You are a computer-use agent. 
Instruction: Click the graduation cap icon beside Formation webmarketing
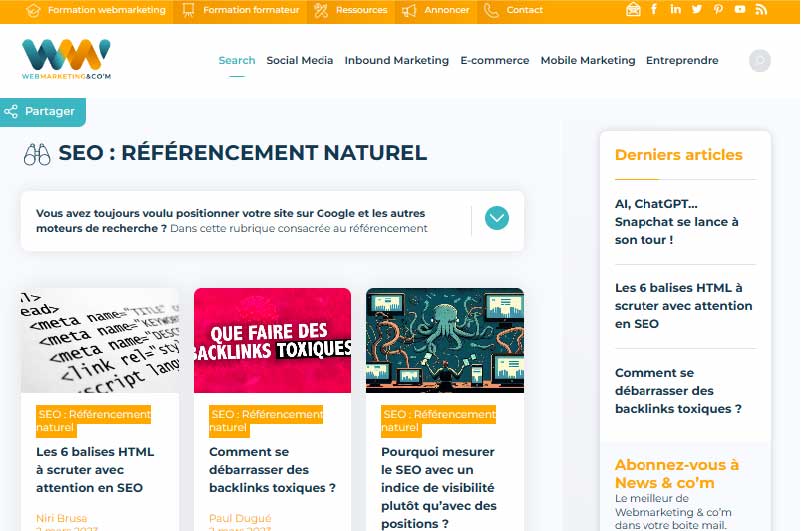point(33,10)
